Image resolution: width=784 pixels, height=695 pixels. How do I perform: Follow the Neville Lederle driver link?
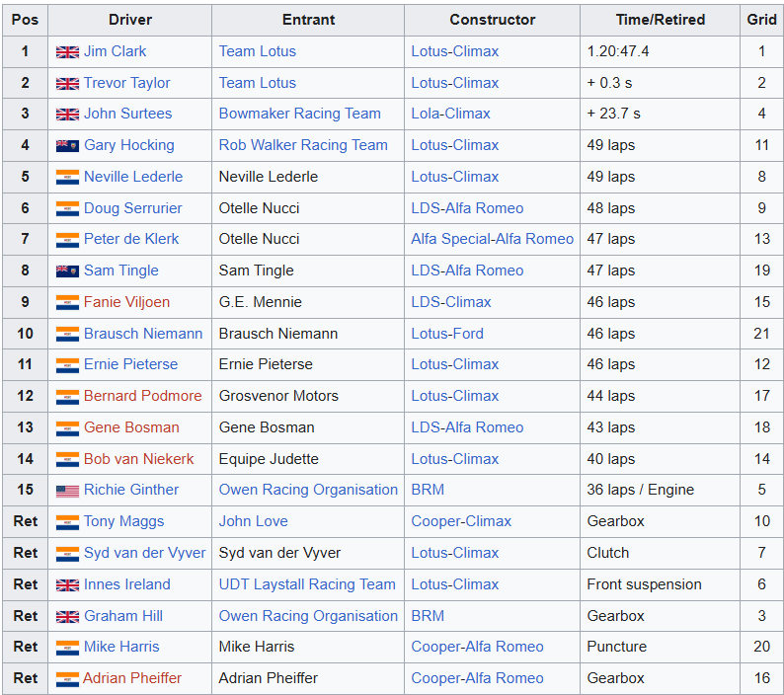click(133, 177)
